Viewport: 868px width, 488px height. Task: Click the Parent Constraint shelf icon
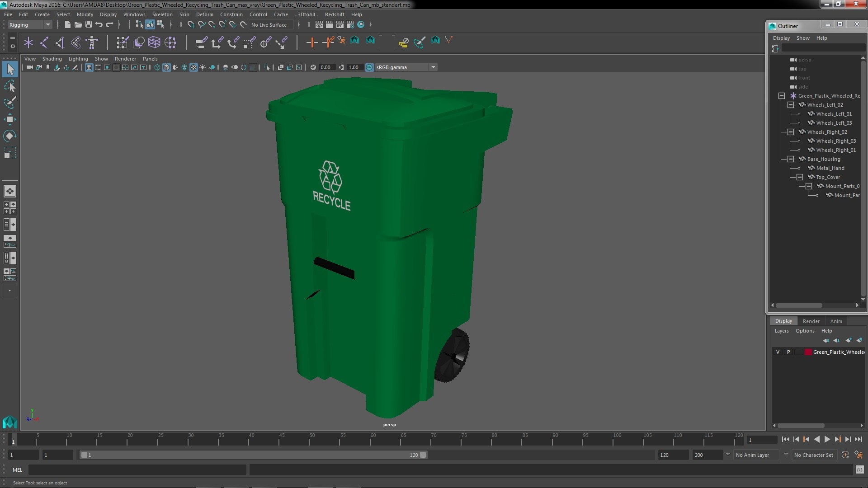(x=201, y=42)
